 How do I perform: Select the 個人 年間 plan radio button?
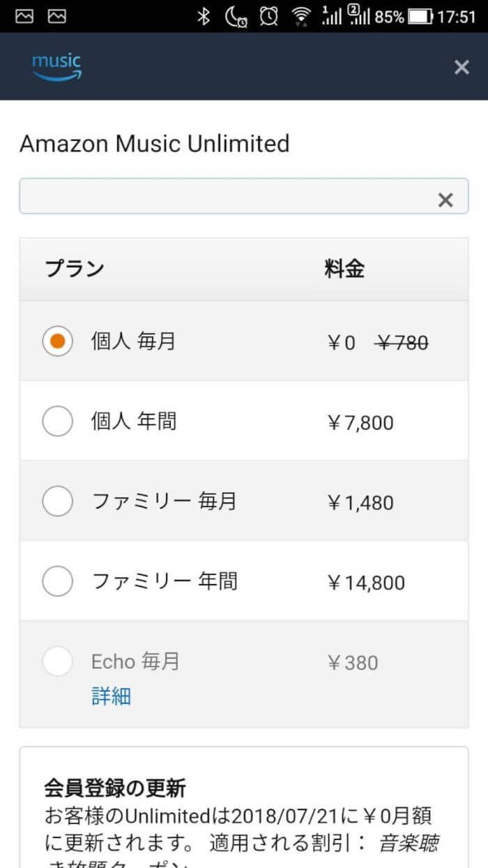click(57, 421)
